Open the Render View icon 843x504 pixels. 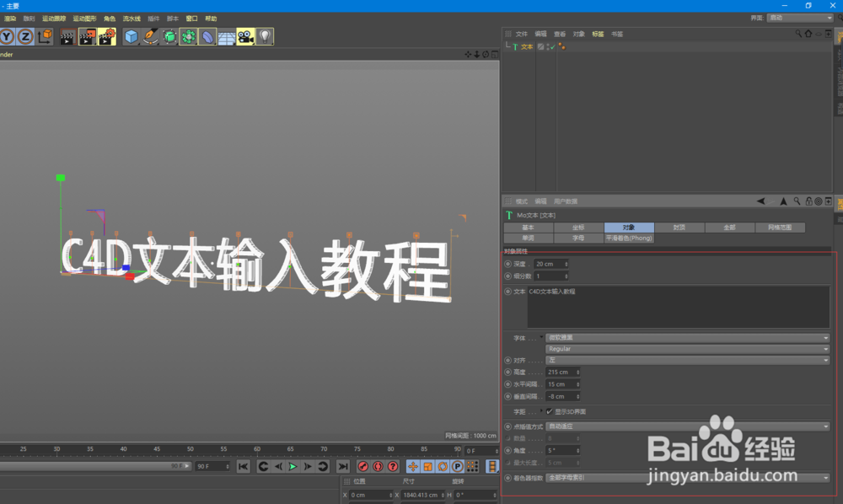tap(67, 36)
